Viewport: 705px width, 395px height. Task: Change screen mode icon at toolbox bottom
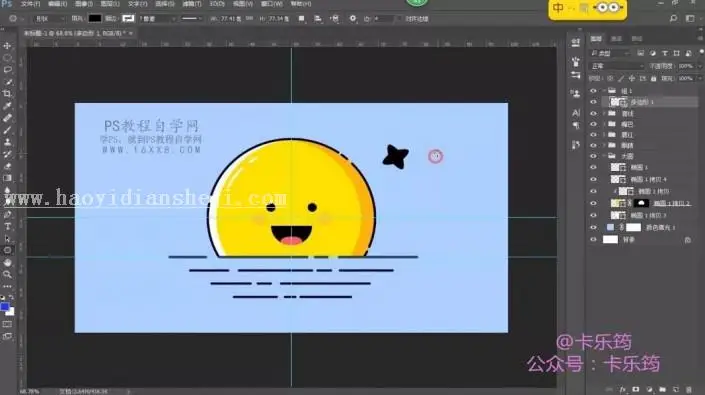pyautogui.click(x=7, y=336)
